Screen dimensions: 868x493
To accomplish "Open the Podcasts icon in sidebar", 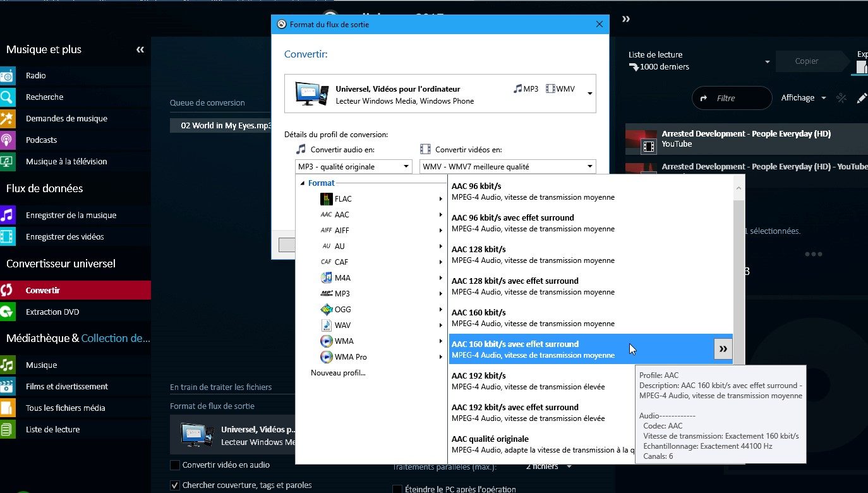I will tap(7, 140).
